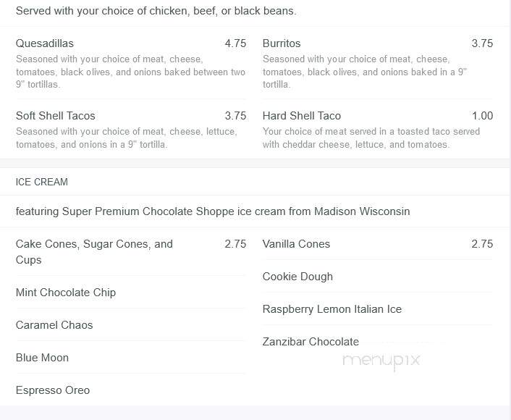The height and width of the screenshot is (420, 511).
Task: Choose Raspberry Lemon Italian Ice
Action: 332,309
